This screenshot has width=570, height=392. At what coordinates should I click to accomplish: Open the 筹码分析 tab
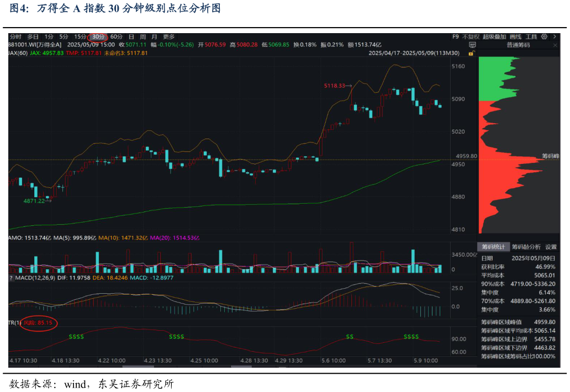coord(526,247)
